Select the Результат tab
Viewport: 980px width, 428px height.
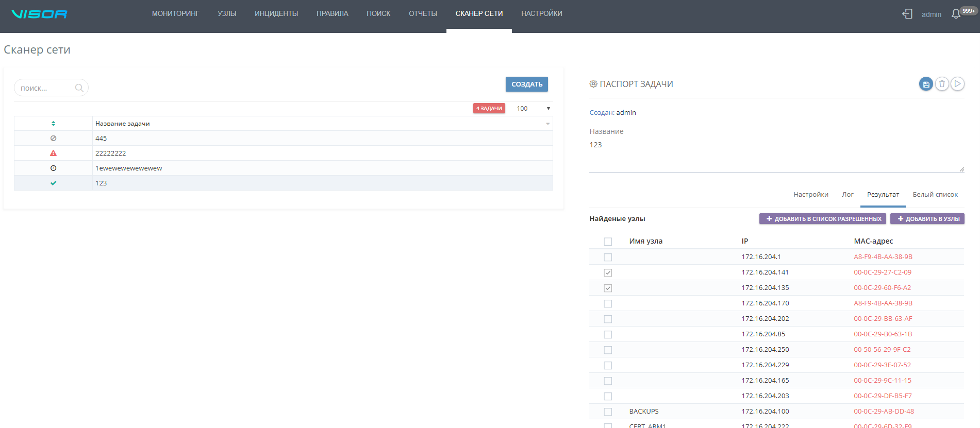[x=883, y=195]
